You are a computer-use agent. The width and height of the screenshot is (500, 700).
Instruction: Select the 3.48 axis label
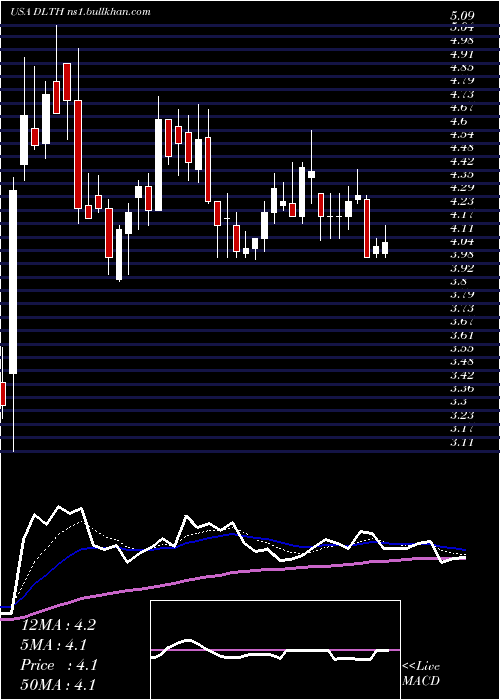462,362
